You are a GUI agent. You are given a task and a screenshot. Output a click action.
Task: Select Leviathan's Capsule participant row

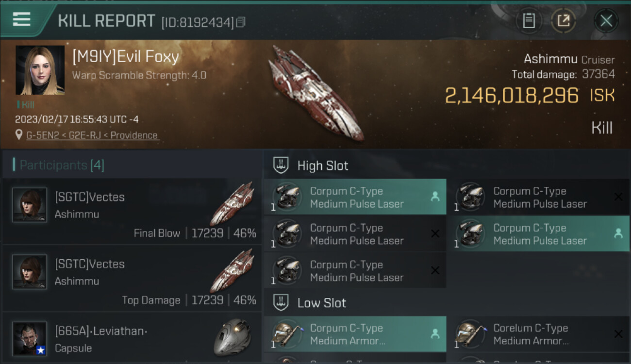pyautogui.click(x=132, y=339)
